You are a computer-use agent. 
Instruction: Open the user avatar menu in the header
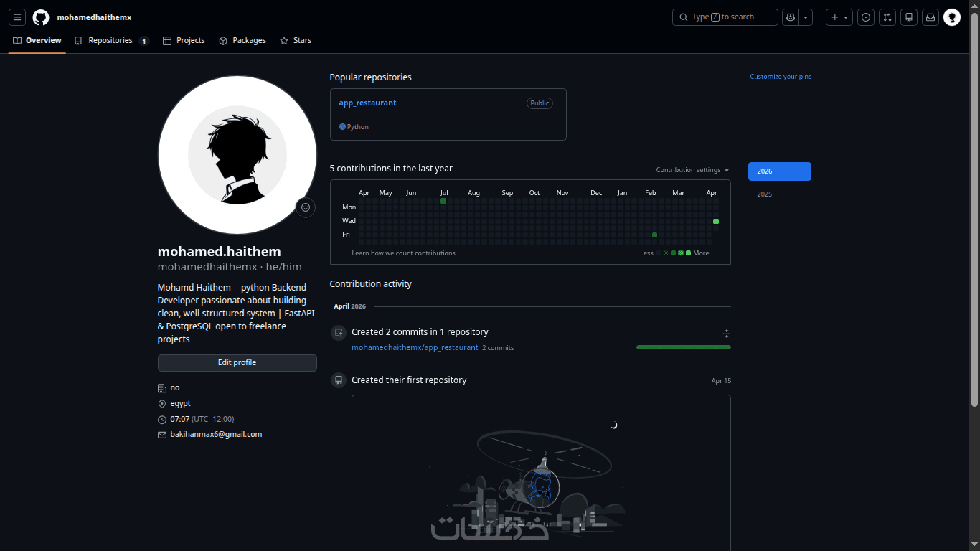[x=952, y=17]
